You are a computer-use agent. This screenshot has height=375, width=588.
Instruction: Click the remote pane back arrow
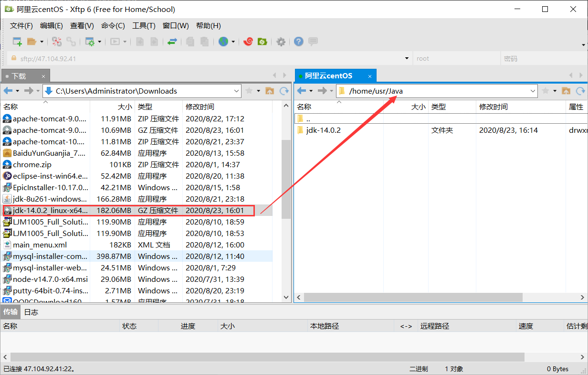pos(301,91)
